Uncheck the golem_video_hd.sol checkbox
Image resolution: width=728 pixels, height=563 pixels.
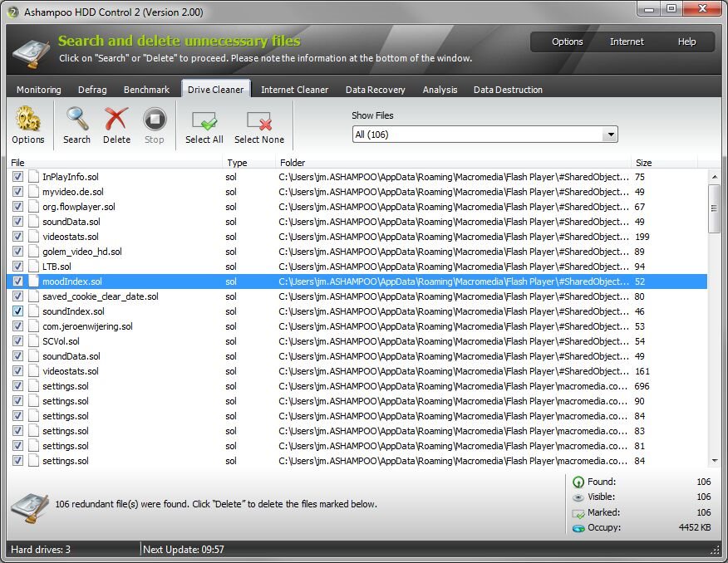[x=17, y=252]
